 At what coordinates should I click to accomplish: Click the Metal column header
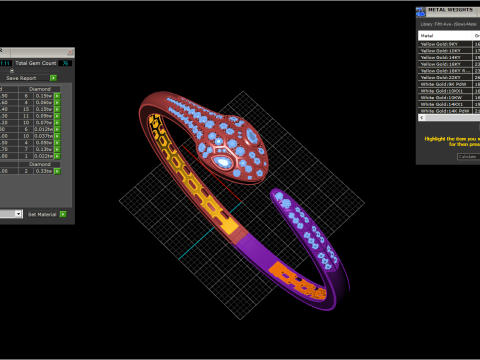tap(445, 36)
